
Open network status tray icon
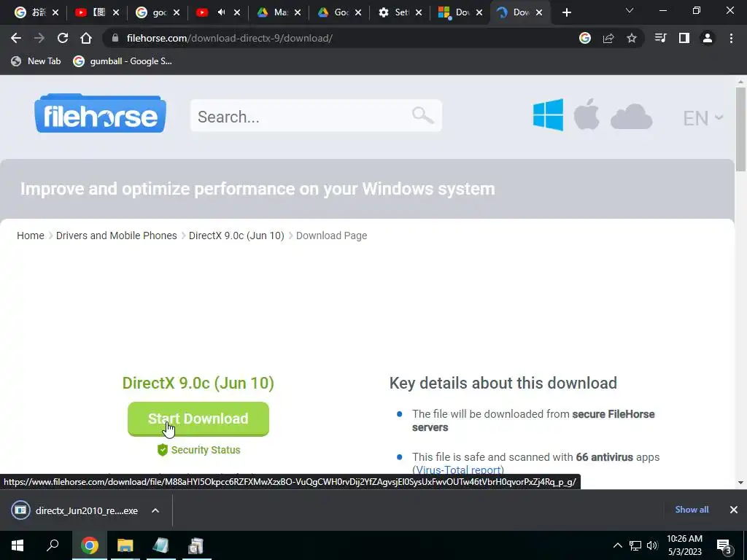pos(635,545)
